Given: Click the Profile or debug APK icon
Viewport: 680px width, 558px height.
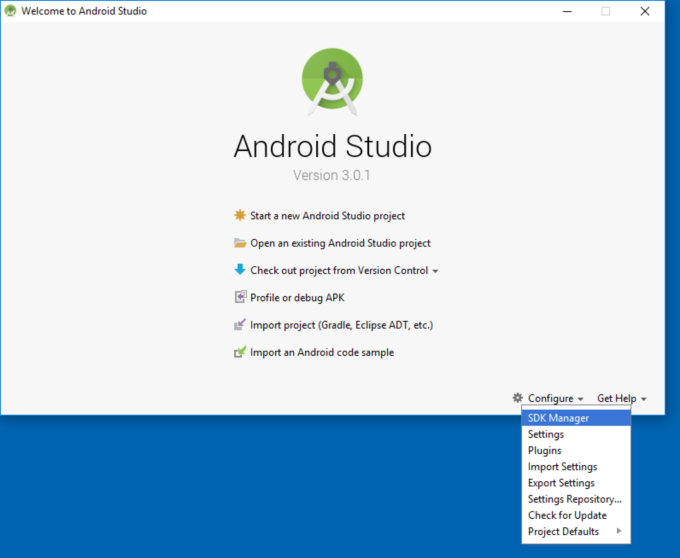Looking at the screenshot, I should coord(240,297).
